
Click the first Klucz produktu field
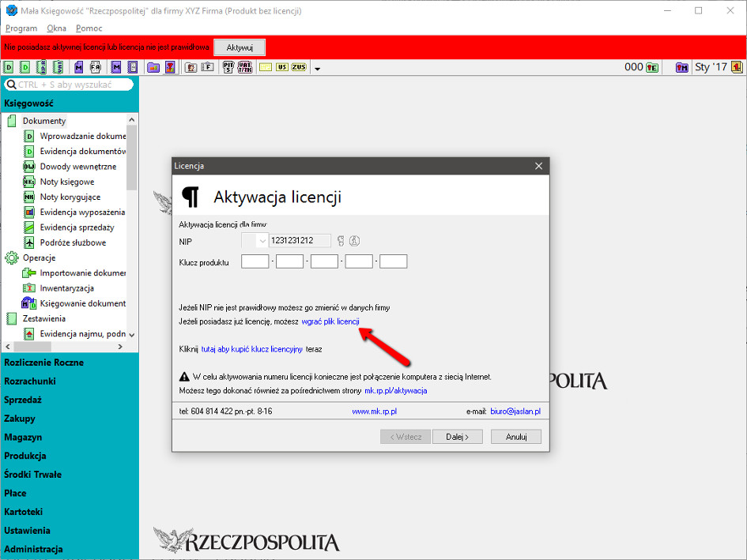point(255,261)
